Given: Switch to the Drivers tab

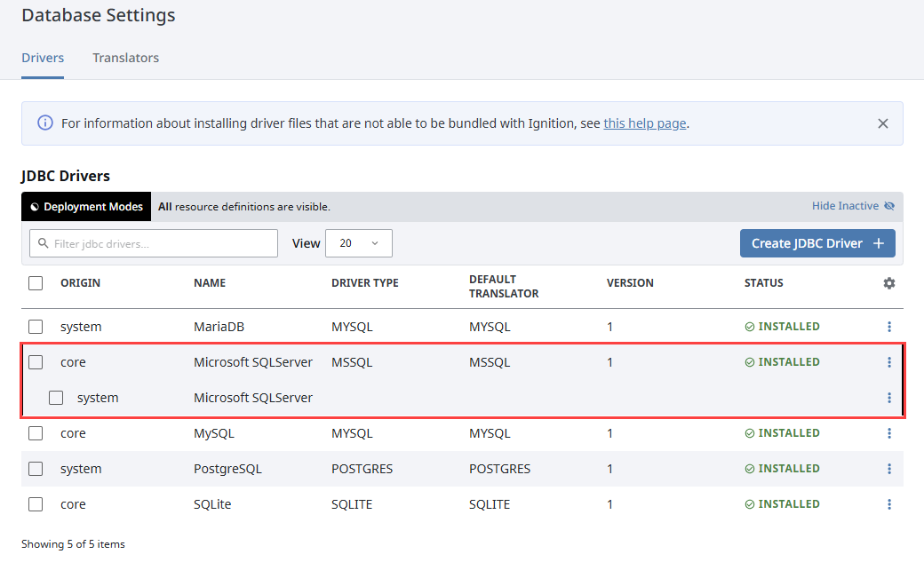Looking at the screenshot, I should [43, 58].
